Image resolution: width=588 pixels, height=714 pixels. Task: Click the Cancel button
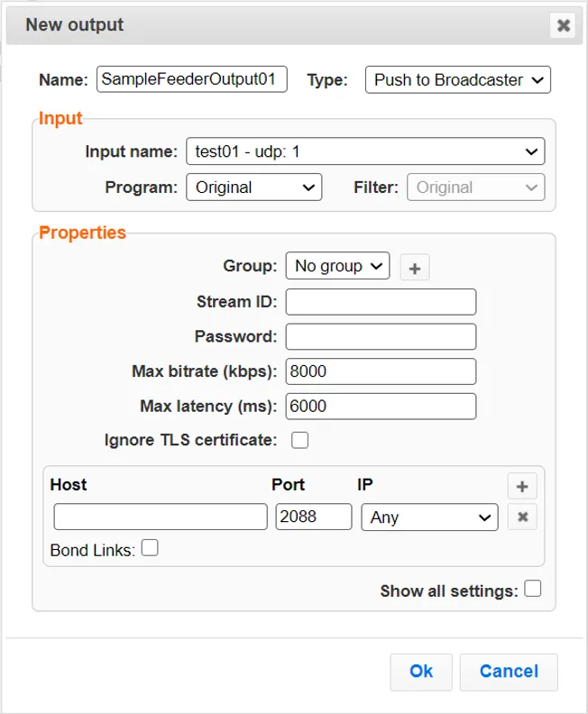pos(509,672)
